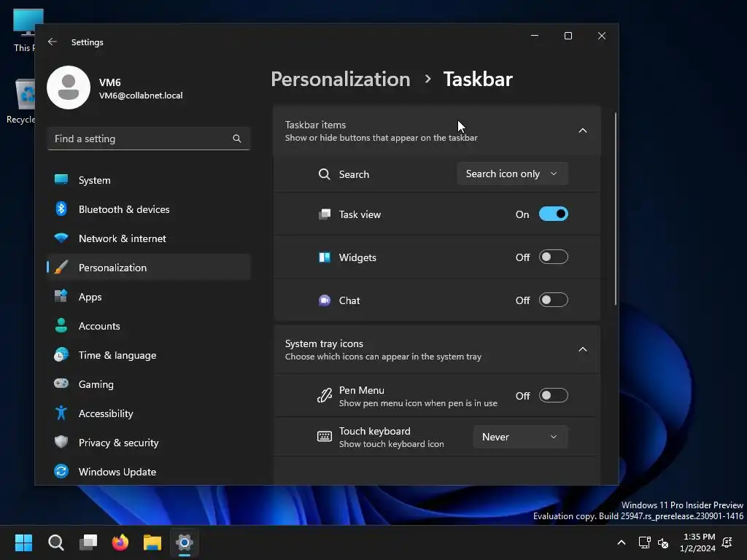Open the network icon in system tray

click(x=644, y=542)
